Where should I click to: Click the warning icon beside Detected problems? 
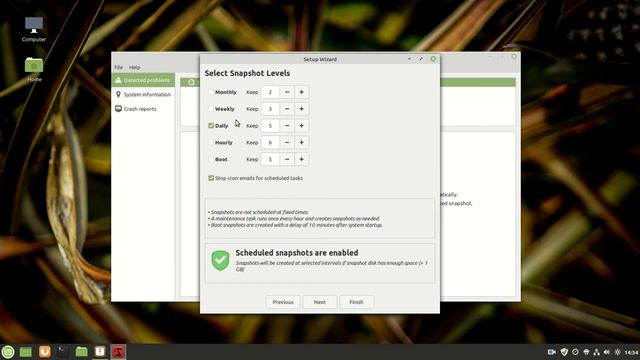(x=118, y=80)
